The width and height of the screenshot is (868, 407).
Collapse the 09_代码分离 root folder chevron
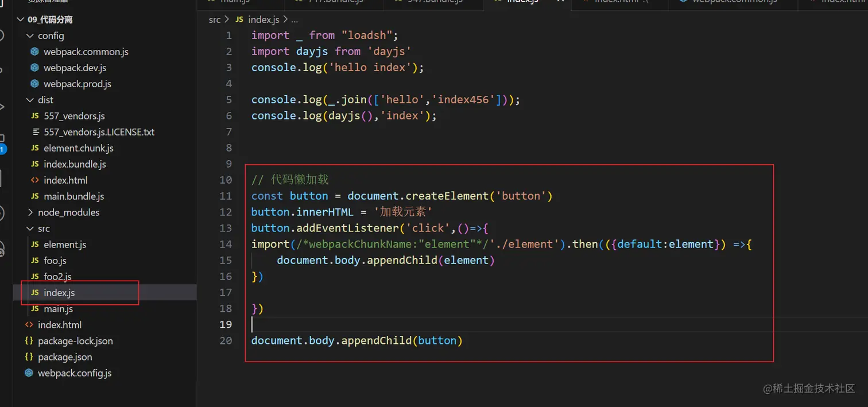[21, 20]
